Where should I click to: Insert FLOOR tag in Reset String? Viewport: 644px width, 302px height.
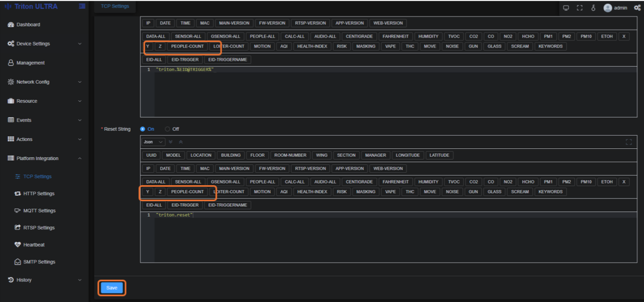(257, 155)
